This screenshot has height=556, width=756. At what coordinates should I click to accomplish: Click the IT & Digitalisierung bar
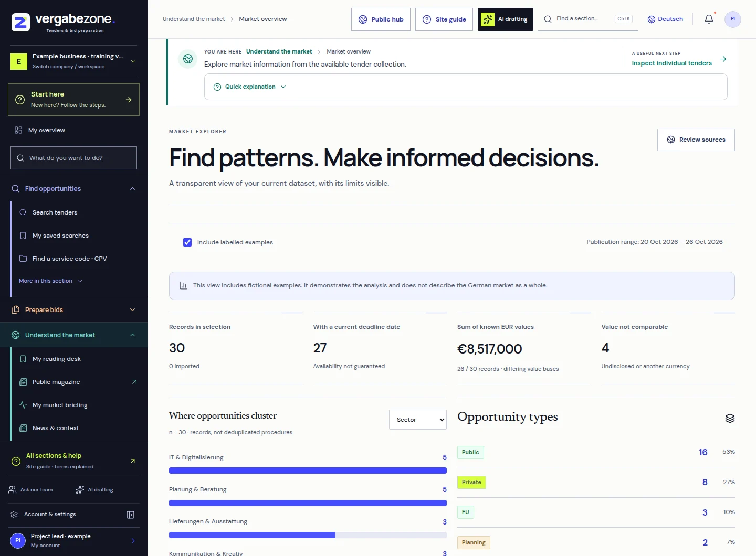point(308,471)
